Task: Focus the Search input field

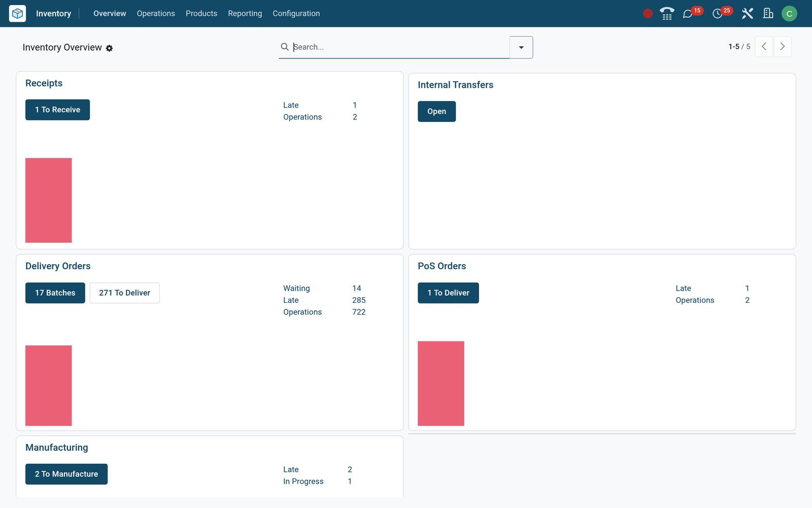Action: click(x=400, y=47)
